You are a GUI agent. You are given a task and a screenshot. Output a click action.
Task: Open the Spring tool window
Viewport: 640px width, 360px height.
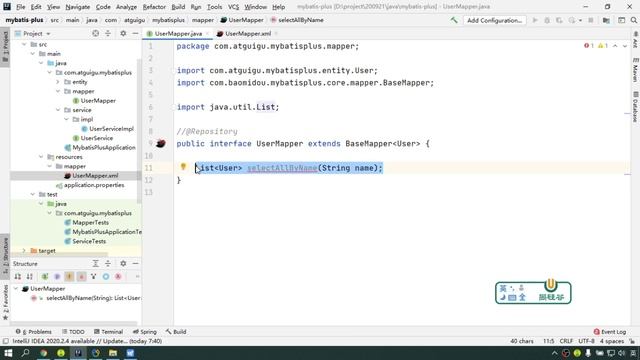click(144, 332)
